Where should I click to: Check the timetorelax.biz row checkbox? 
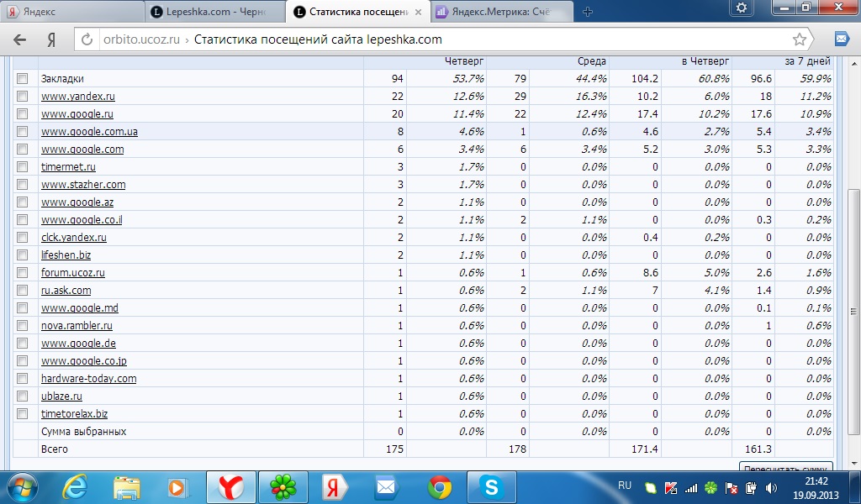[22, 413]
